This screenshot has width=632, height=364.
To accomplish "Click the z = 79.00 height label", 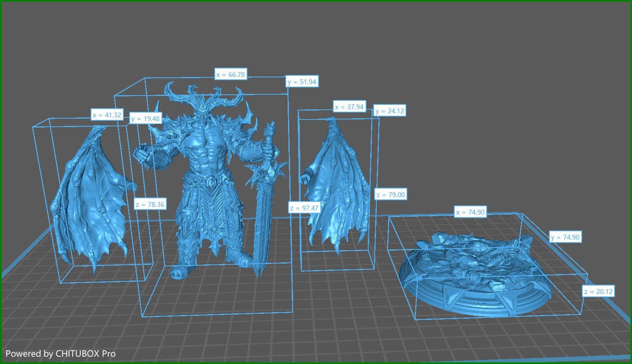I will point(390,195).
